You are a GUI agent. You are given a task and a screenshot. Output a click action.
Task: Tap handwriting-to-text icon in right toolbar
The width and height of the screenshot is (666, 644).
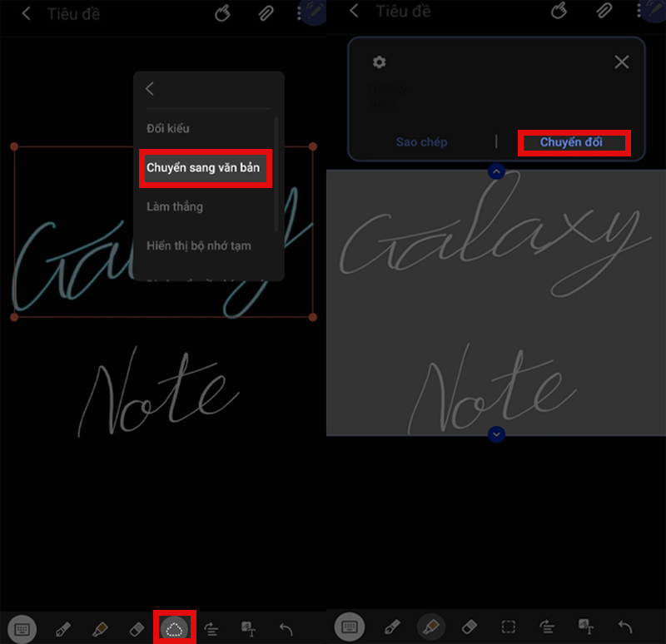pos(587,627)
